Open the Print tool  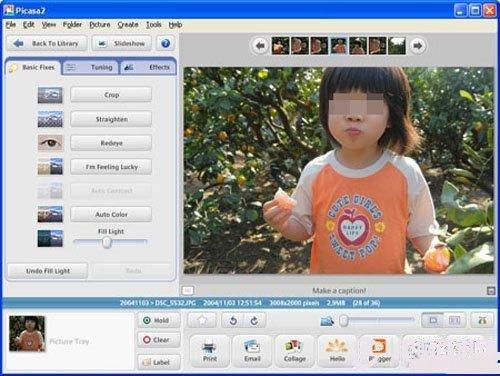coord(210,351)
